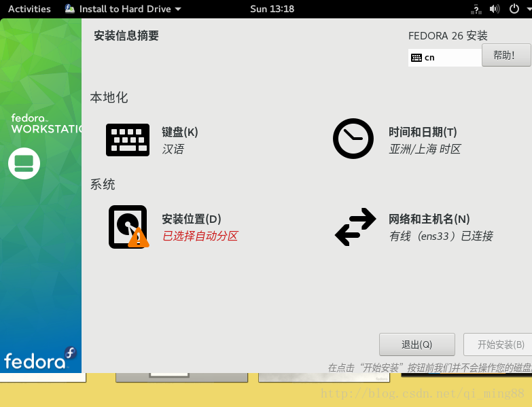Open clock menu showing Sun 13:18

(272, 9)
